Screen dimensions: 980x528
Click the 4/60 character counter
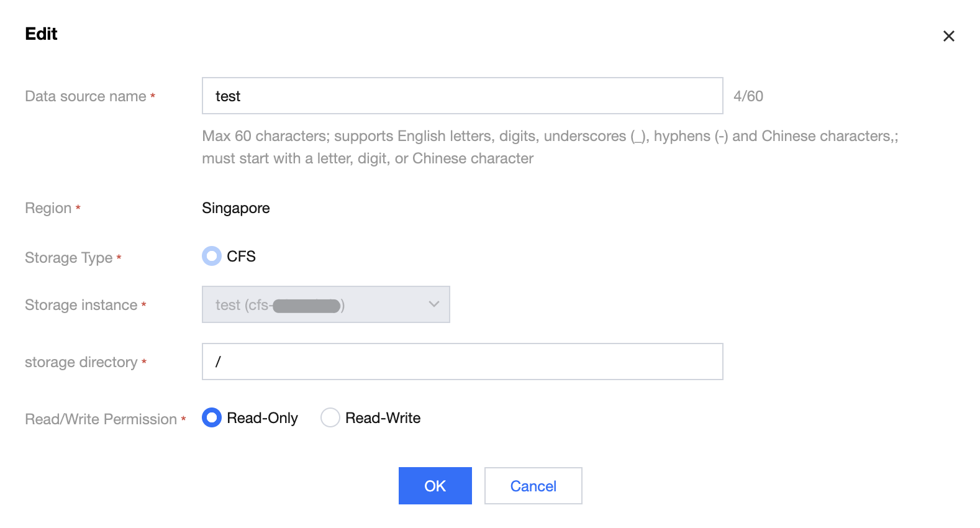(x=748, y=96)
